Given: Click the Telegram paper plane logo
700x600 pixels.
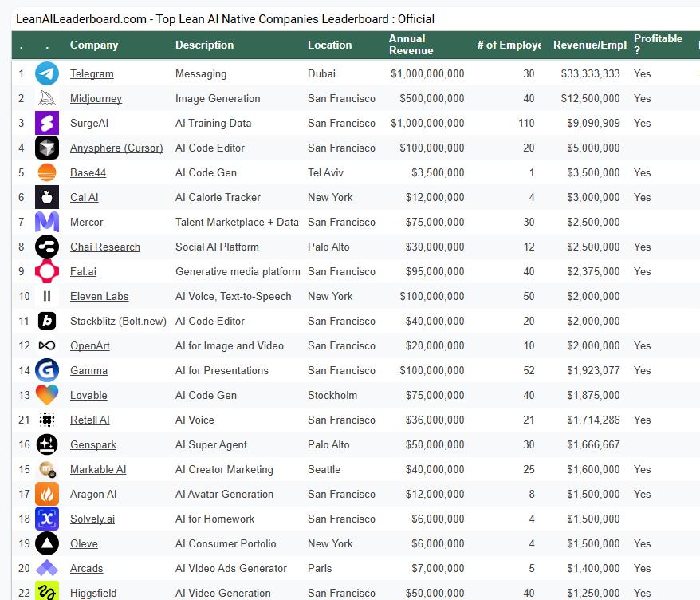Looking at the screenshot, I should tap(47, 73).
